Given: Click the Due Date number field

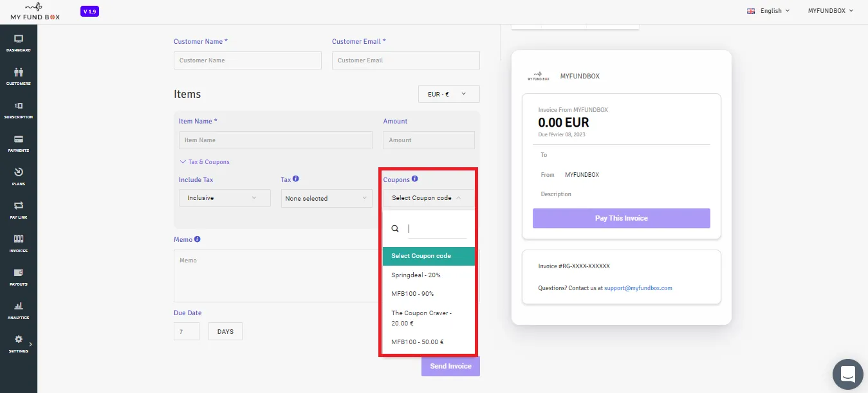Looking at the screenshot, I should pyautogui.click(x=187, y=331).
